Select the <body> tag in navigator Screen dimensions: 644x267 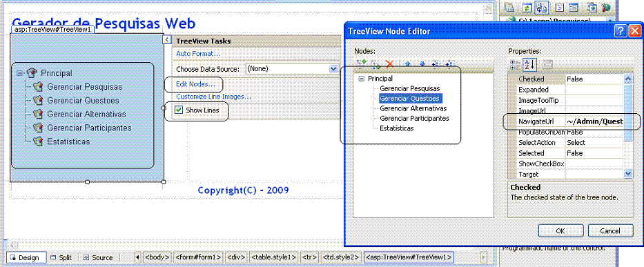157,257
